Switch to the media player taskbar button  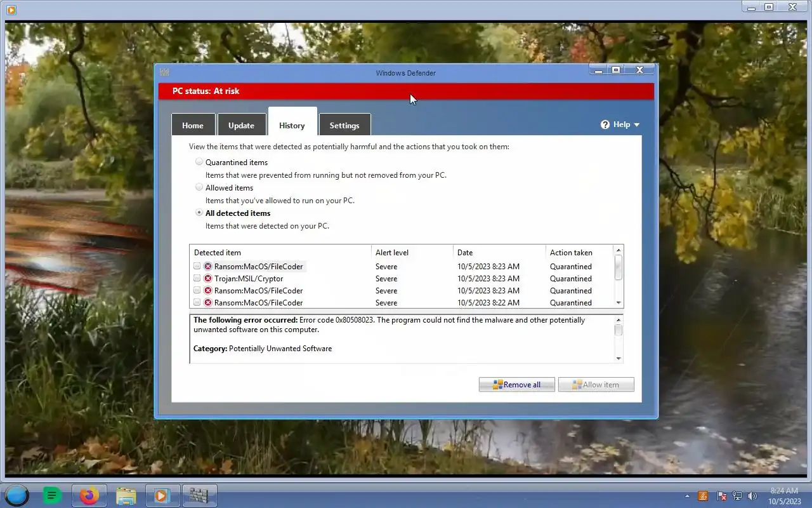point(162,495)
